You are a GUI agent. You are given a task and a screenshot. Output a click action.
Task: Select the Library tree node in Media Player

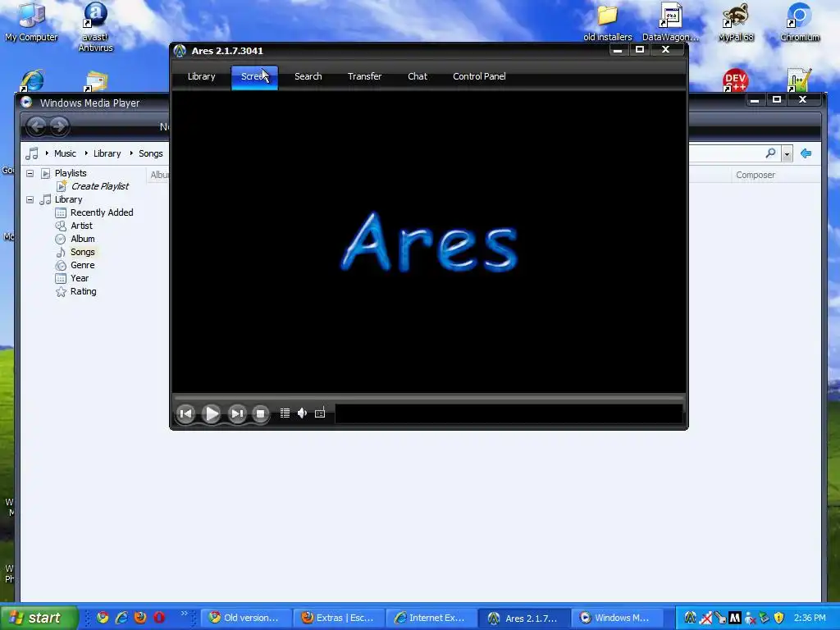(x=68, y=199)
